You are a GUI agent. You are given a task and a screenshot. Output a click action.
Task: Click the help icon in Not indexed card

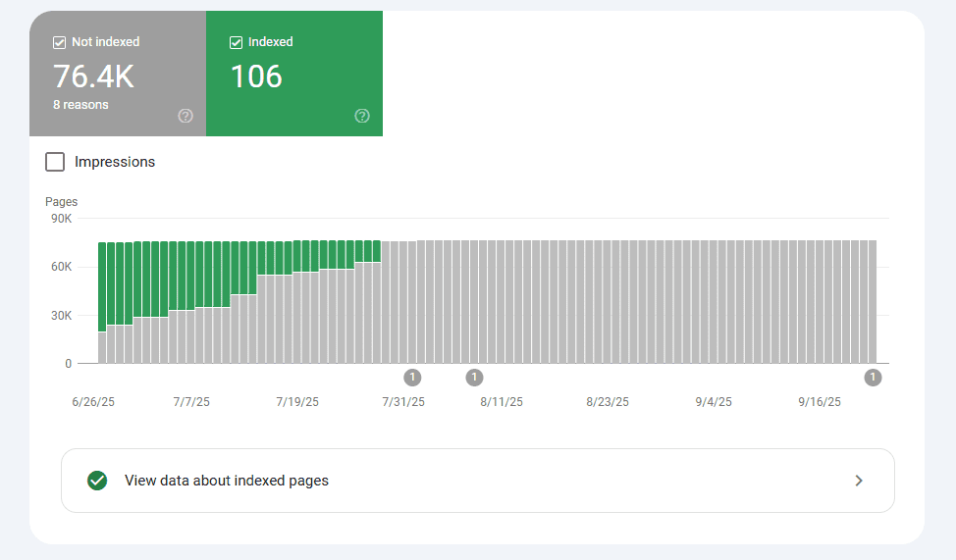pyautogui.click(x=186, y=116)
